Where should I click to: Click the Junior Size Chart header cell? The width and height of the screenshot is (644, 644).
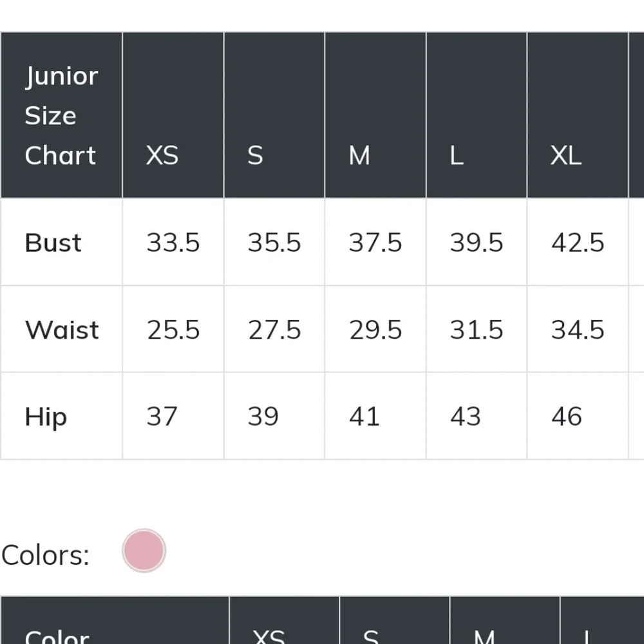point(61,115)
